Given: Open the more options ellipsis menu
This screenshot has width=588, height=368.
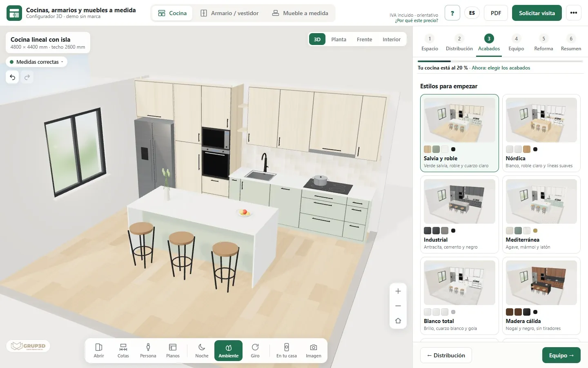Looking at the screenshot, I should (x=574, y=13).
